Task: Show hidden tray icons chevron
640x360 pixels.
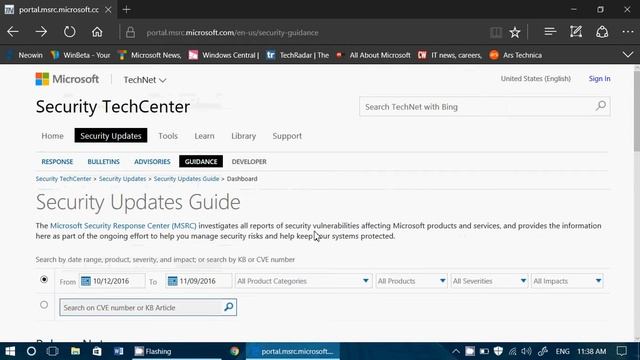Action: pos(456,351)
